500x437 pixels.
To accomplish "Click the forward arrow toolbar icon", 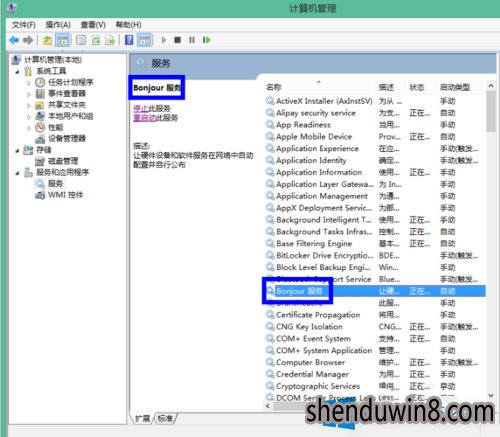I will [28, 40].
